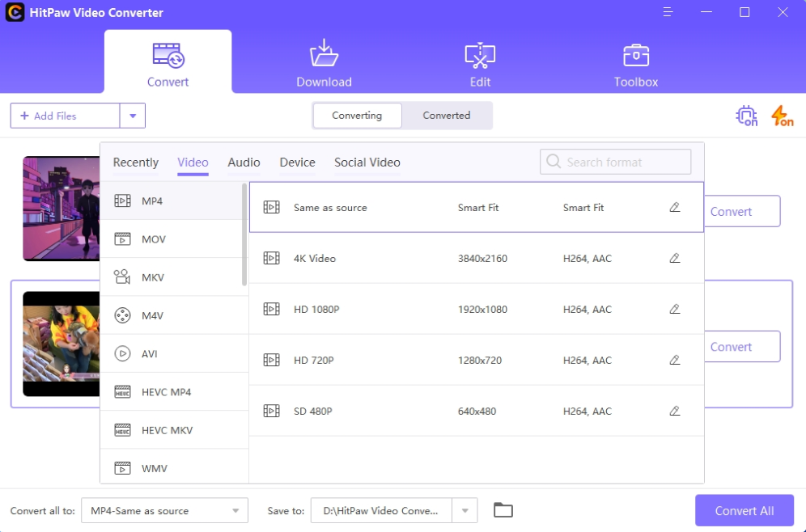This screenshot has height=532, width=806.
Task: Click the HEVC MP4 format icon
Action: [x=122, y=392]
